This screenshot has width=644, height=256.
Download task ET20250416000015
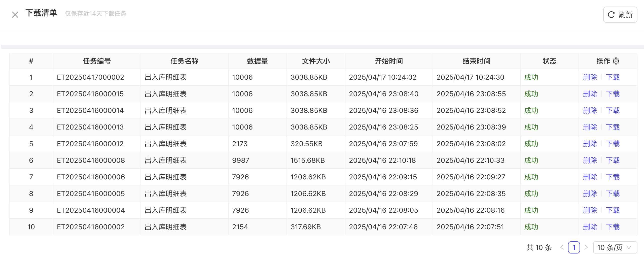click(613, 94)
